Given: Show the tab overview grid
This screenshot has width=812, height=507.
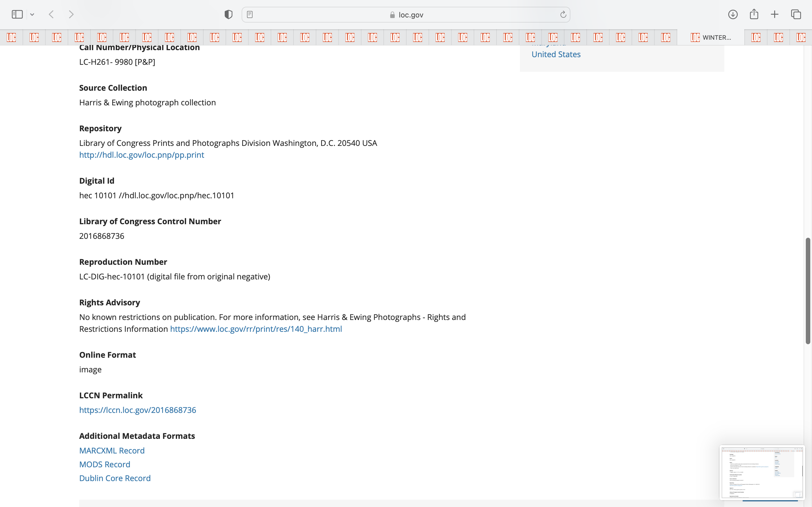Looking at the screenshot, I should [x=796, y=14].
